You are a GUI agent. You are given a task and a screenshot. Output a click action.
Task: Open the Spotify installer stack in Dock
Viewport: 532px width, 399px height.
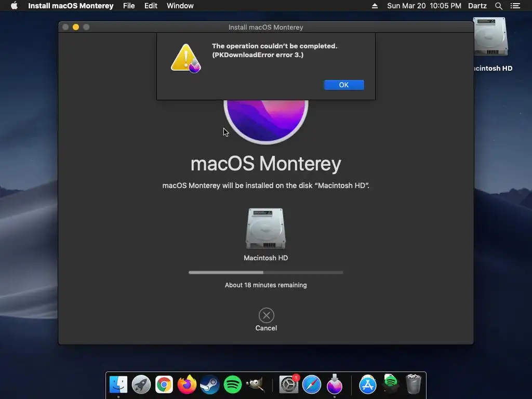point(391,383)
